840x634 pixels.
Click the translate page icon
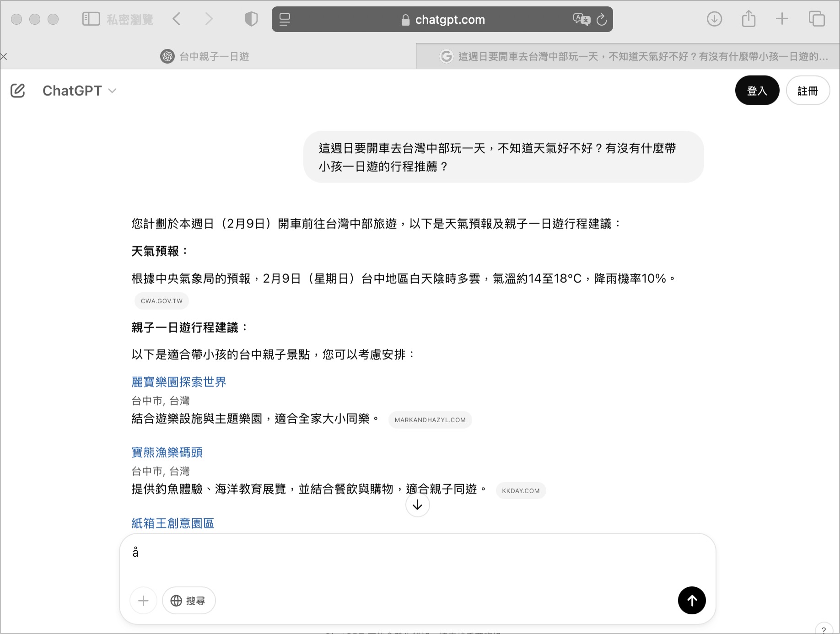(582, 19)
